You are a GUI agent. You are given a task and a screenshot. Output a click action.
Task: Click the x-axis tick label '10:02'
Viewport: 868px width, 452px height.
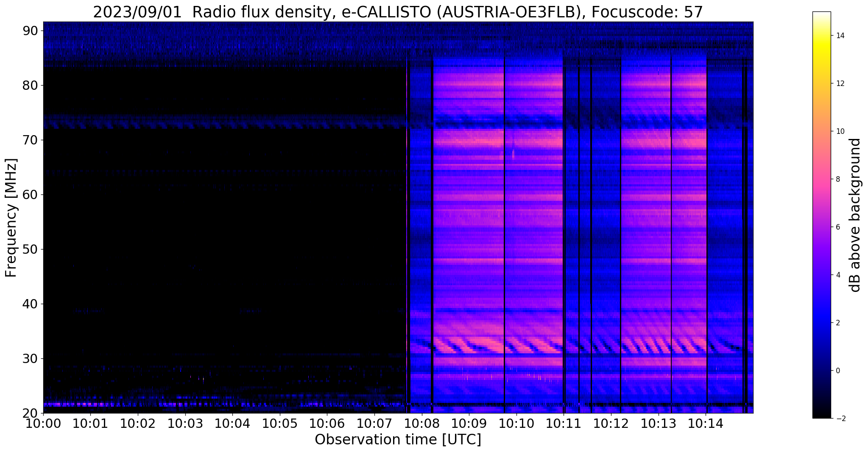point(137,423)
